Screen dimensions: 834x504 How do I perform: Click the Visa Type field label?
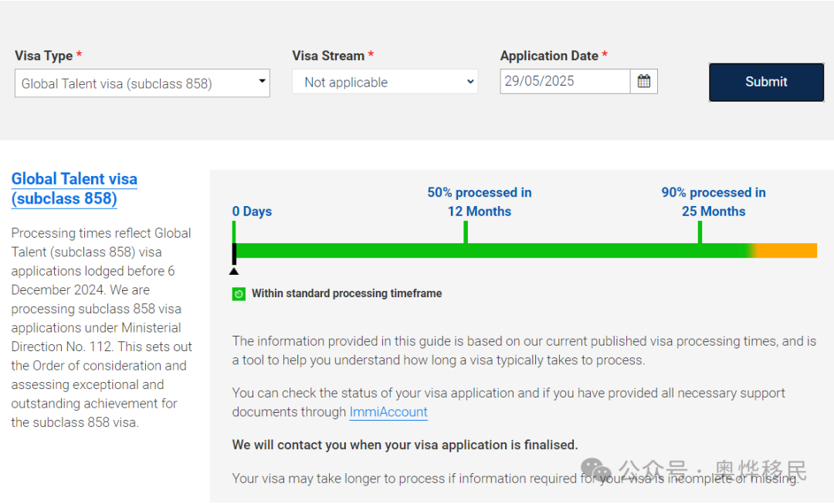(x=43, y=56)
